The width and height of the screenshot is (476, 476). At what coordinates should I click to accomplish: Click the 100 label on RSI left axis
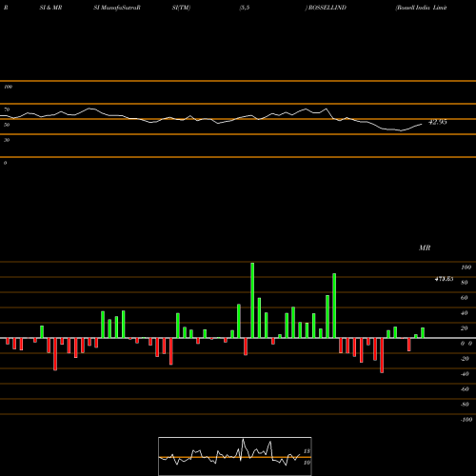(8, 87)
